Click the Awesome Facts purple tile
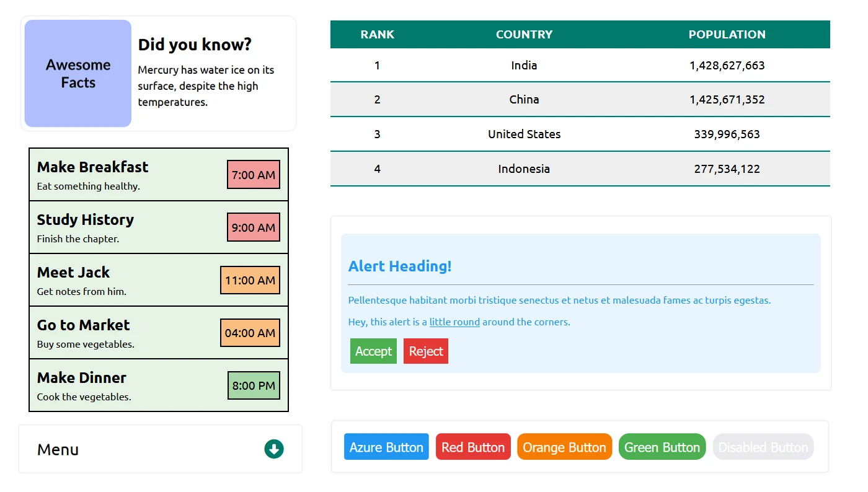The height and width of the screenshot is (492, 868). tap(78, 74)
